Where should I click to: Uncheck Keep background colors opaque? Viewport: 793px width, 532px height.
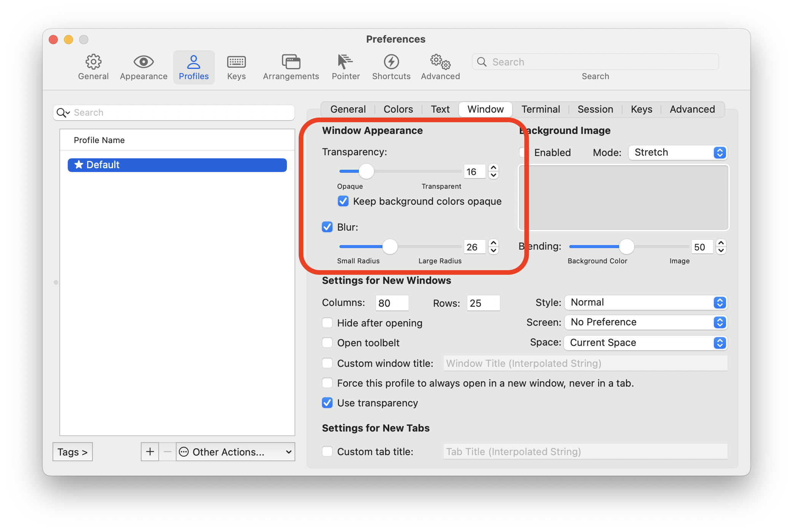[x=343, y=201]
